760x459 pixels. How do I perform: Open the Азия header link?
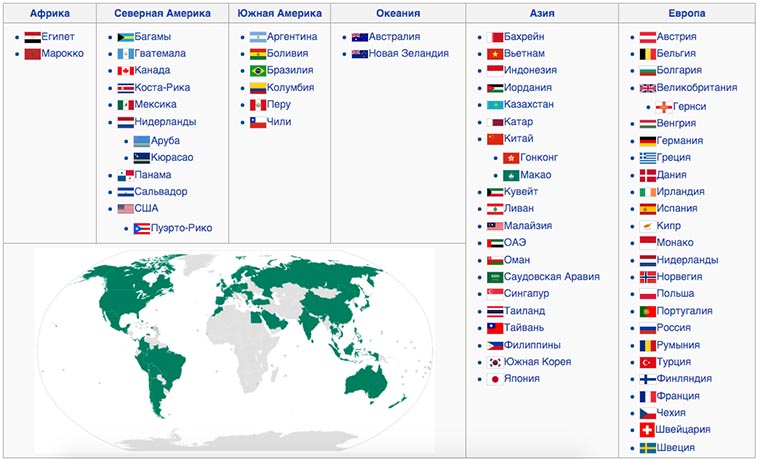click(x=542, y=14)
